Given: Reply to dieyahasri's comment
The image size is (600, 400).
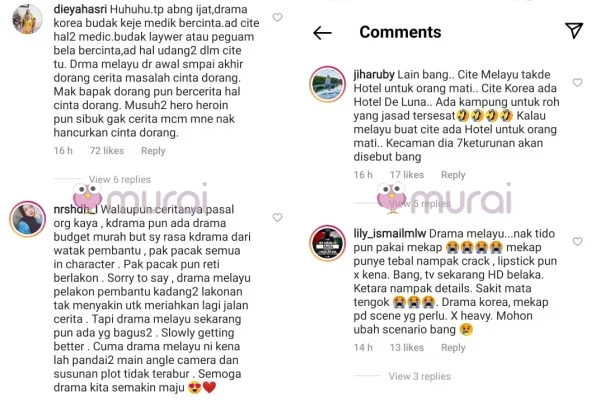Looking at the screenshot, I should (153, 151).
